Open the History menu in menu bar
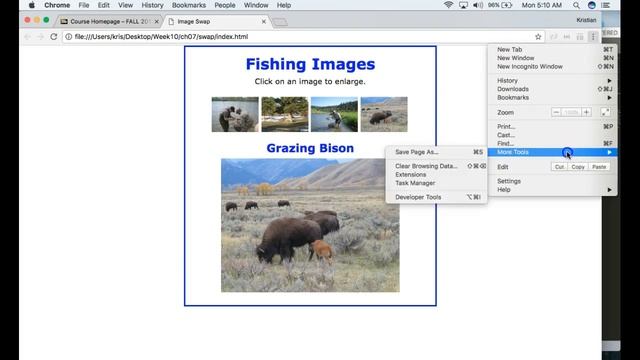 click(152, 5)
